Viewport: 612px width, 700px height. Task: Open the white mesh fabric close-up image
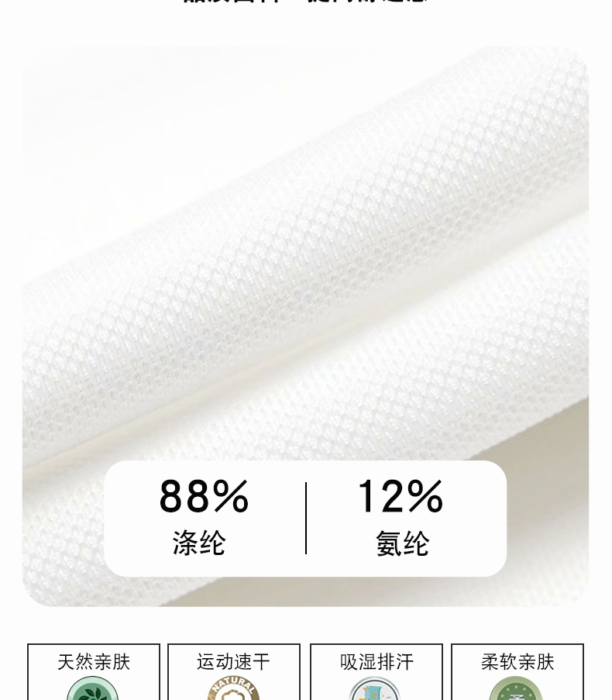point(305,326)
